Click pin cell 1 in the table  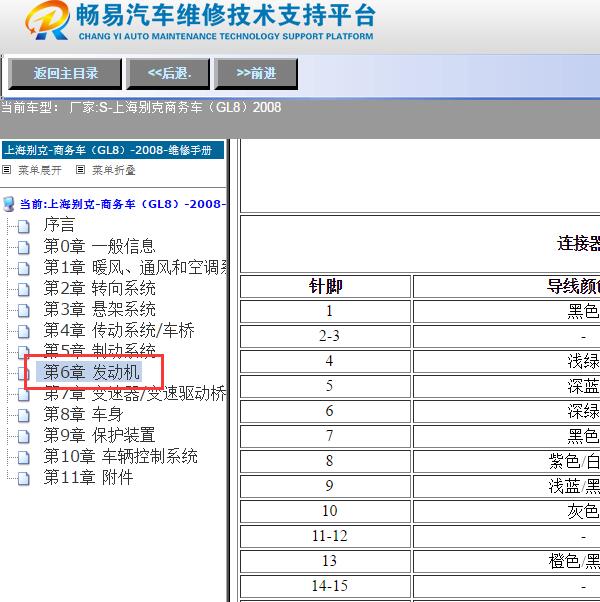[x=326, y=311]
